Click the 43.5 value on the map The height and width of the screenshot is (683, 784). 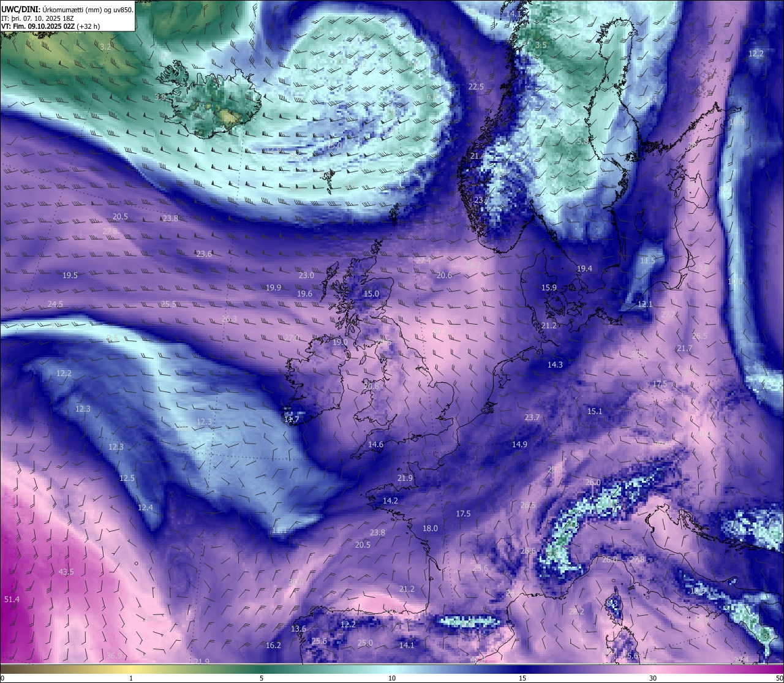66,572
